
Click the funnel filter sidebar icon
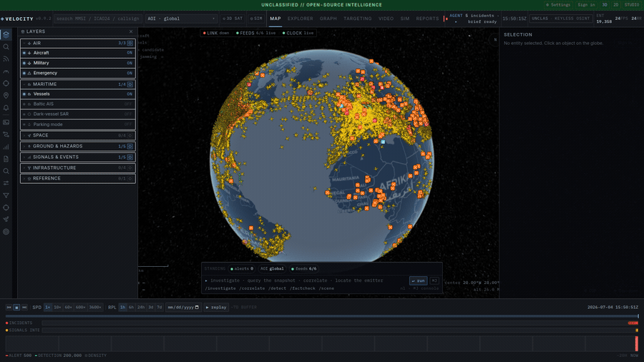(6, 195)
